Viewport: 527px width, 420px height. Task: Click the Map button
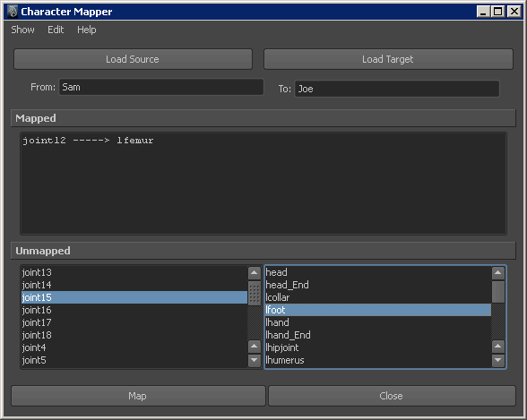(x=138, y=396)
